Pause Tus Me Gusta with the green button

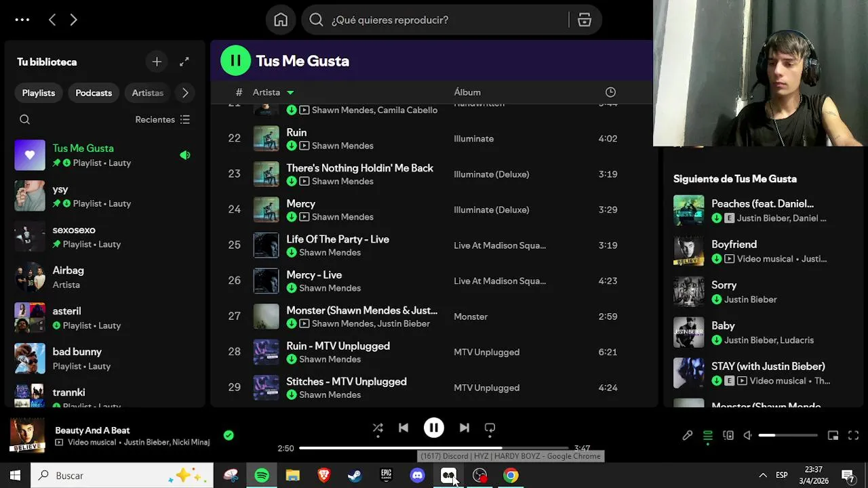click(x=235, y=60)
